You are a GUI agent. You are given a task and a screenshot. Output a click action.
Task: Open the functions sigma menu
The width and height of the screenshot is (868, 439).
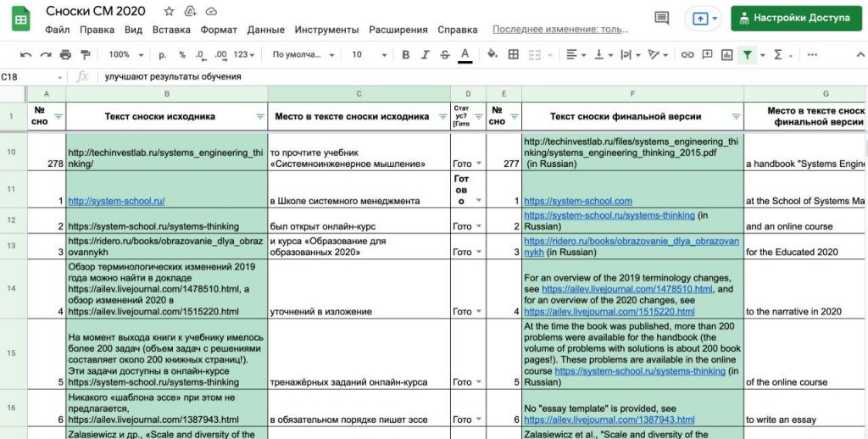[x=778, y=55]
